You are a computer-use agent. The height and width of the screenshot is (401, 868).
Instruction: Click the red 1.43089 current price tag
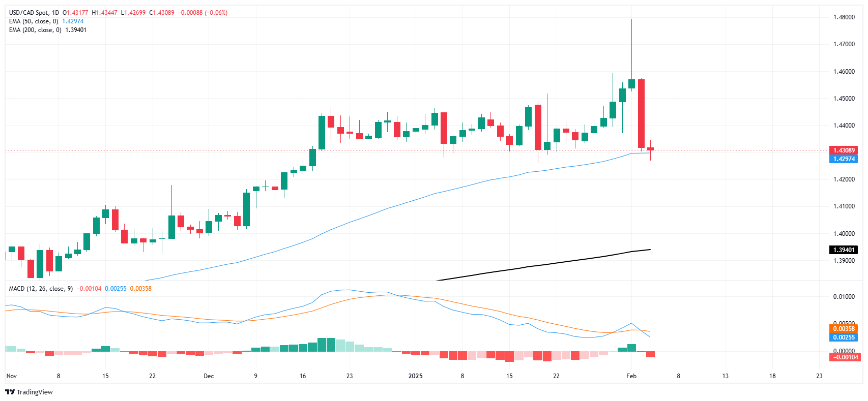[843, 150]
